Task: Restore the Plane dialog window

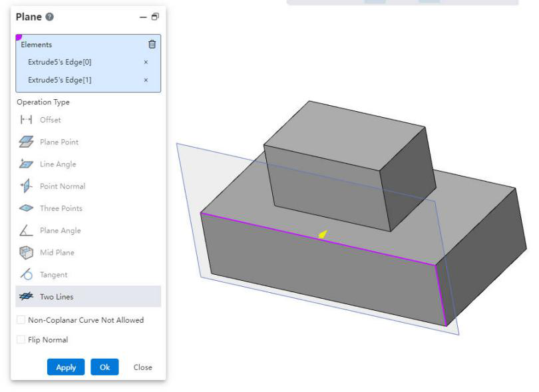Action: coord(155,17)
